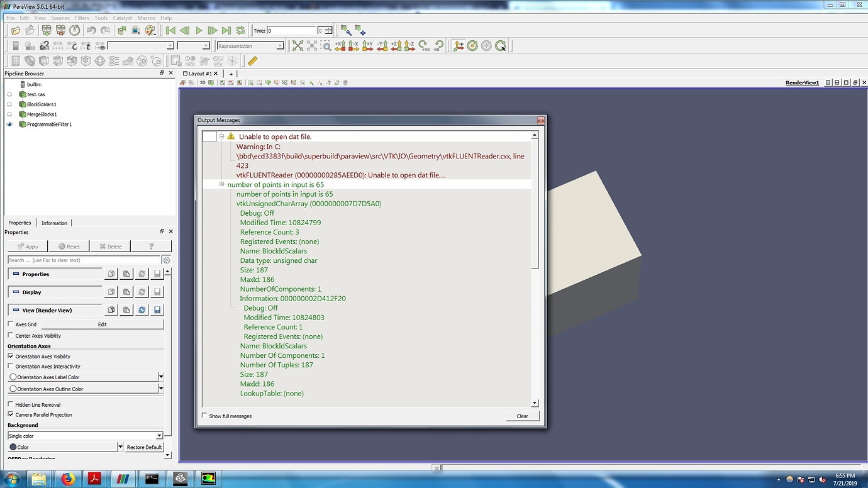The width and height of the screenshot is (868, 488).
Task: Click the Slice filter icon
Action: point(57,61)
